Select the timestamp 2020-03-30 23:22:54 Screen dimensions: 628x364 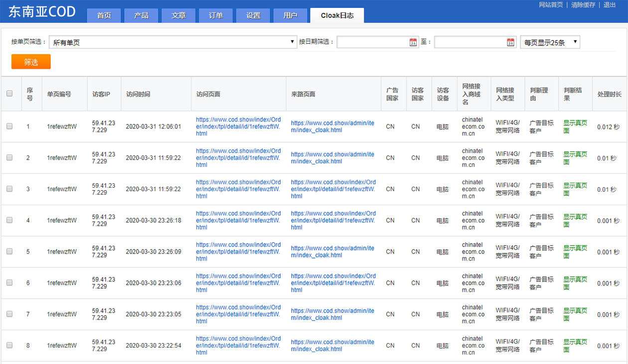point(154,346)
